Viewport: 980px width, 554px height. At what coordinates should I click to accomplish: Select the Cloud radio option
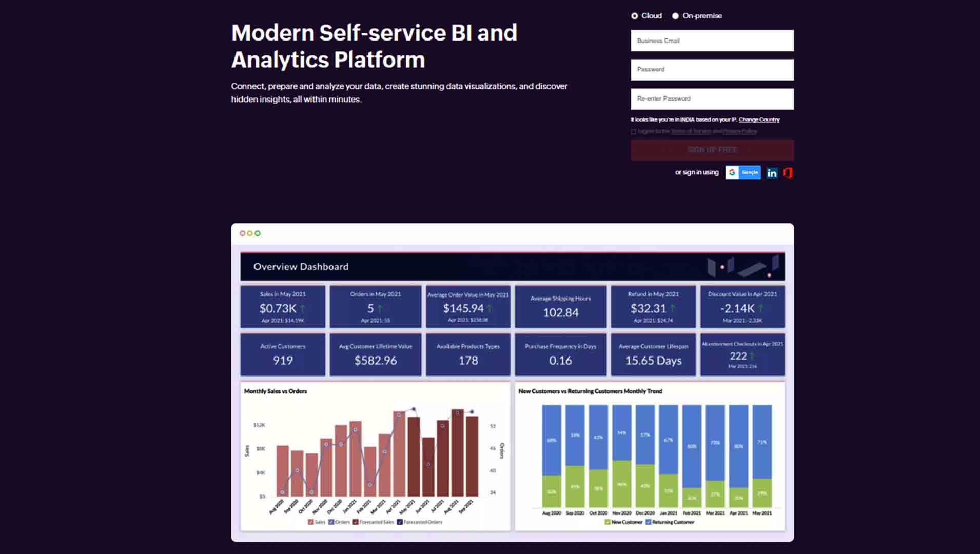(635, 16)
